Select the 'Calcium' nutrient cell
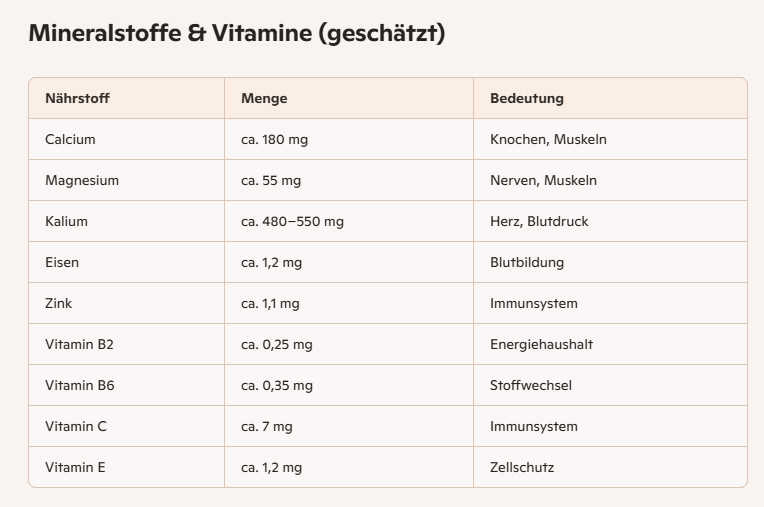Screen dimensions: 764x507 70,139
